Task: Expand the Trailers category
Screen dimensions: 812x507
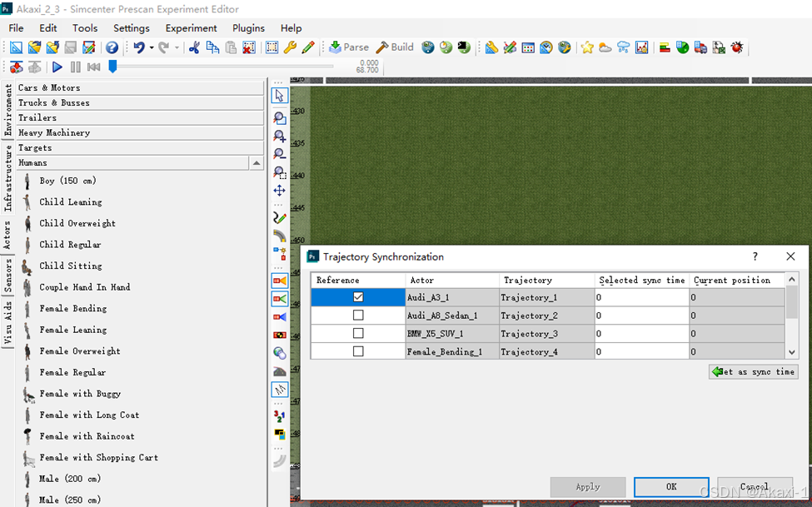Action: (x=140, y=117)
